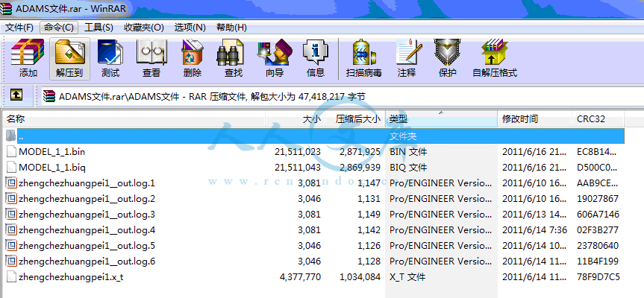Click CRC32 value 19027867
The image size is (644, 298).
point(598,198)
